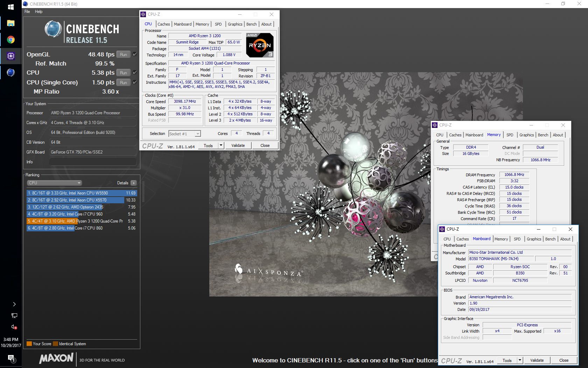Toggle the CPU test checkbox
588x368 pixels.
click(x=135, y=73)
